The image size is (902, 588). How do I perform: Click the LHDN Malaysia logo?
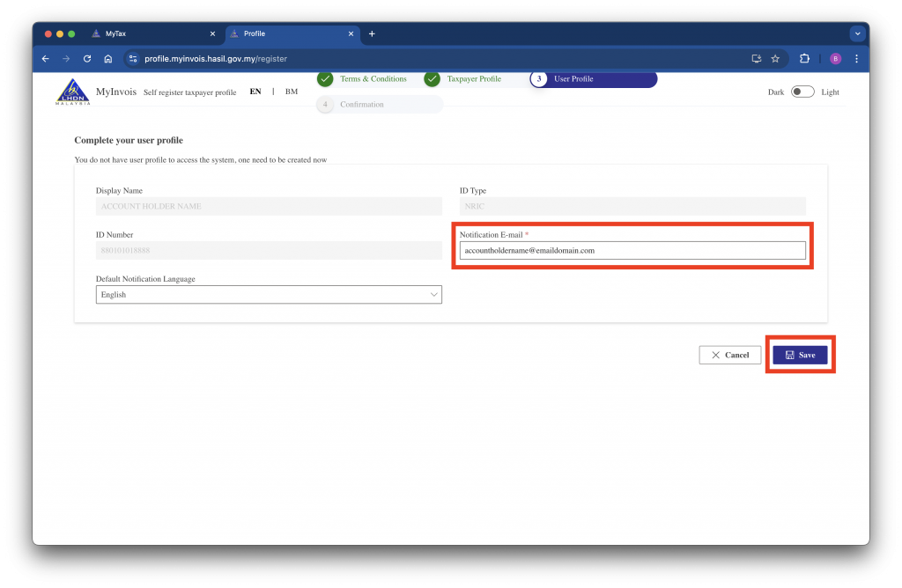tap(73, 92)
